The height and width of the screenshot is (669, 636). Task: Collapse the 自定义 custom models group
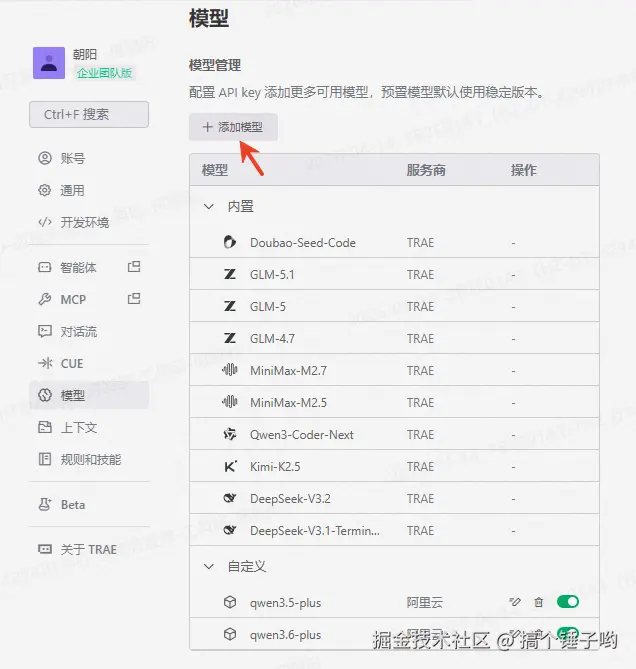tap(209, 567)
